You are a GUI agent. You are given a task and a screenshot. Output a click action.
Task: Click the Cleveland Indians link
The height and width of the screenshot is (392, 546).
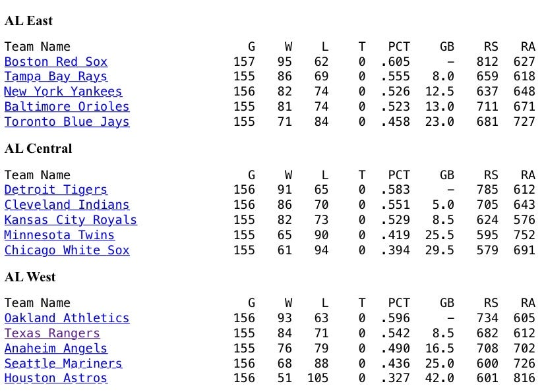pos(67,205)
